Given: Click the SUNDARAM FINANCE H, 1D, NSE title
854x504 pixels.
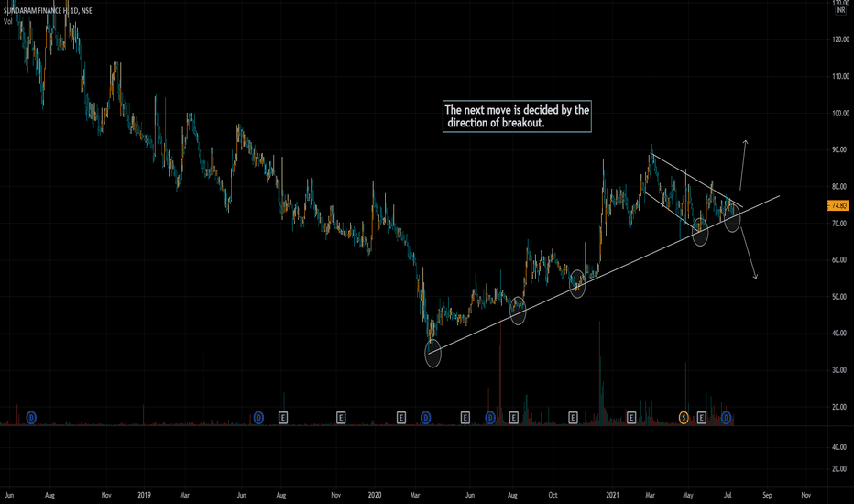Looking at the screenshot, I should pyautogui.click(x=48, y=10).
